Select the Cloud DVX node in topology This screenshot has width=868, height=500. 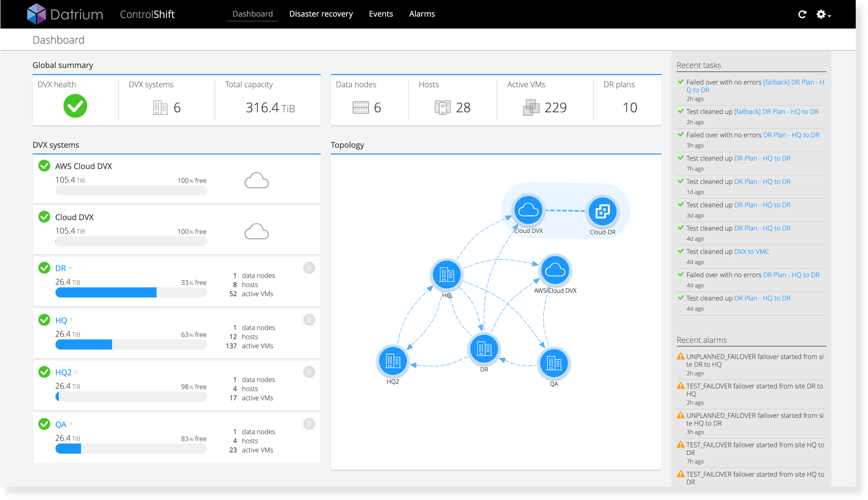(x=528, y=211)
